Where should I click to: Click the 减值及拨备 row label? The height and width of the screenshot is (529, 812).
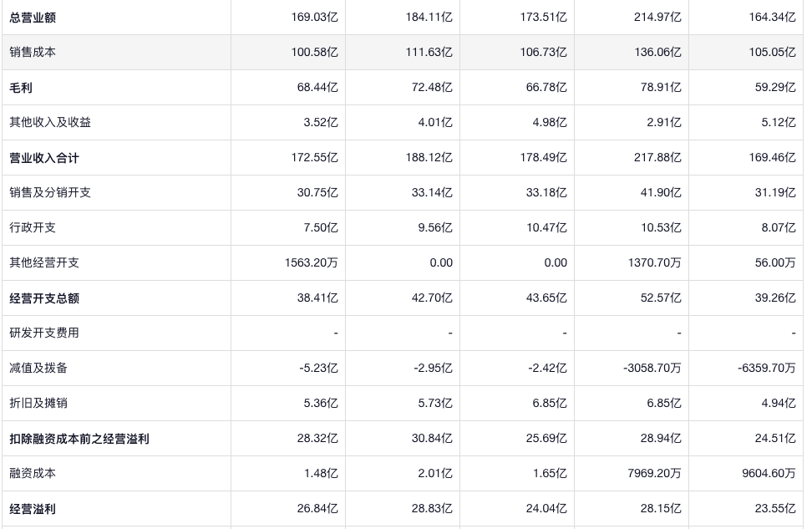click(38, 368)
